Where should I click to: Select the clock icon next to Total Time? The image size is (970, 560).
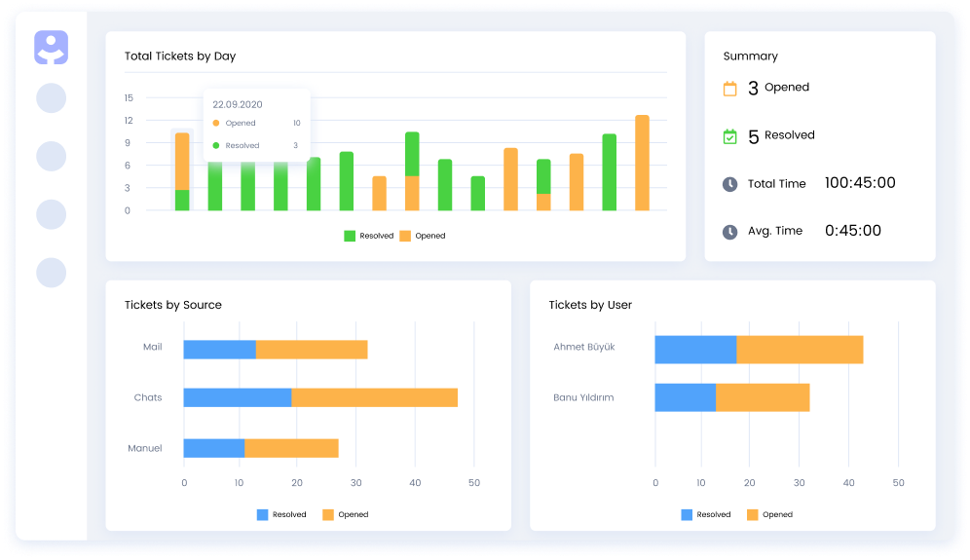pyautogui.click(x=729, y=184)
